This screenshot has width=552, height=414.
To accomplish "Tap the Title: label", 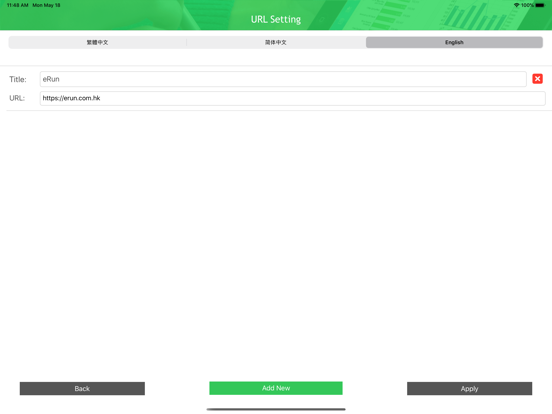I will click(18, 79).
